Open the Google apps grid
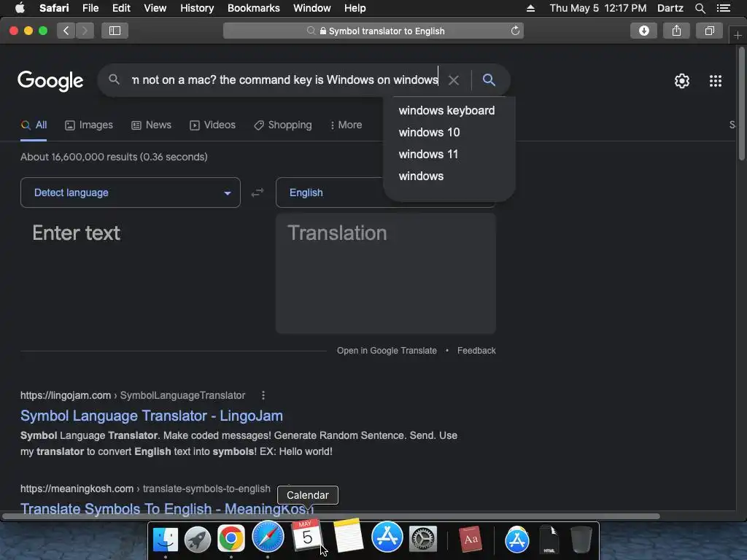The height and width of the screenshot is (560, 747). pyautogui.click(x=716, y=81)
